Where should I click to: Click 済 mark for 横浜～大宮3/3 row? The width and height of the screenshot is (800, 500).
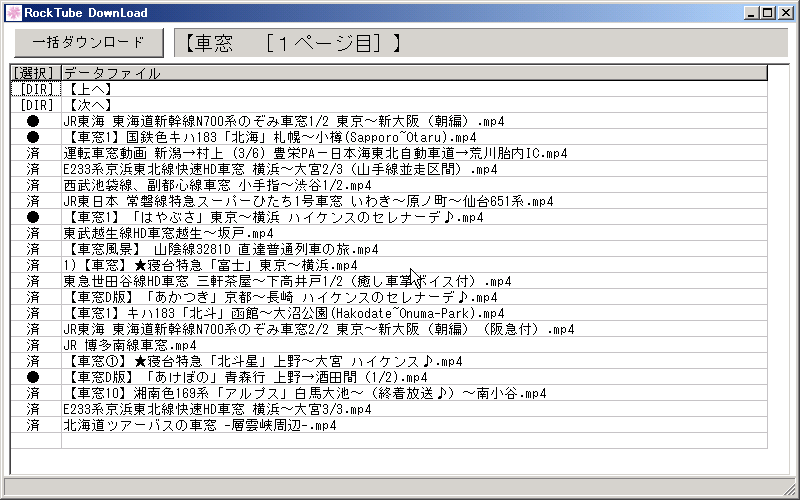tap(33, 409)
